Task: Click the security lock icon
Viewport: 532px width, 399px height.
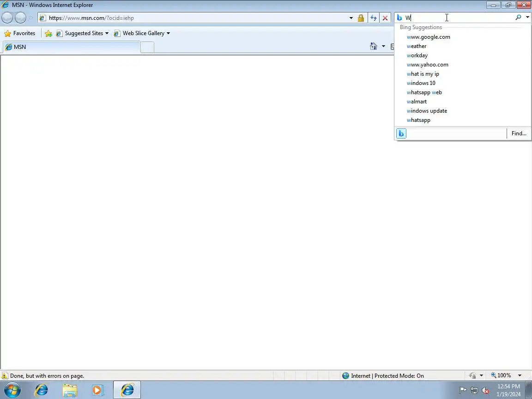Action: coord(361,18)
